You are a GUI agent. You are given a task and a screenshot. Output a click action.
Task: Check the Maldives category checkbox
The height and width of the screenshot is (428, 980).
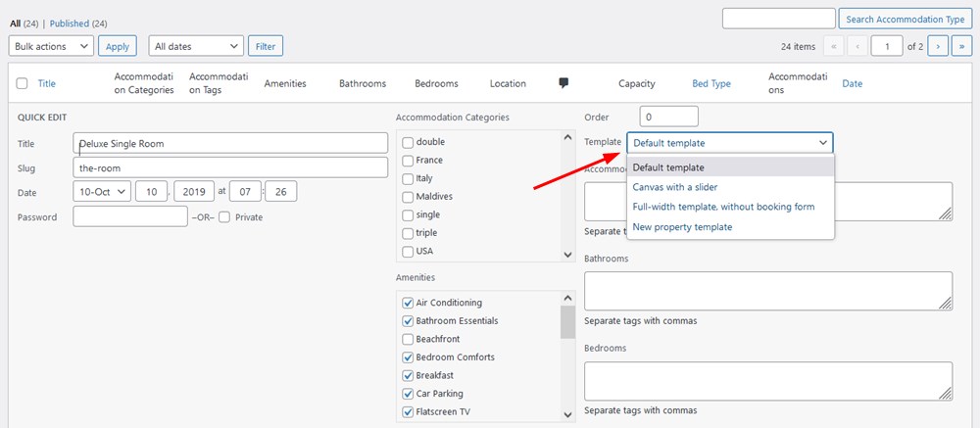[408, 197]
